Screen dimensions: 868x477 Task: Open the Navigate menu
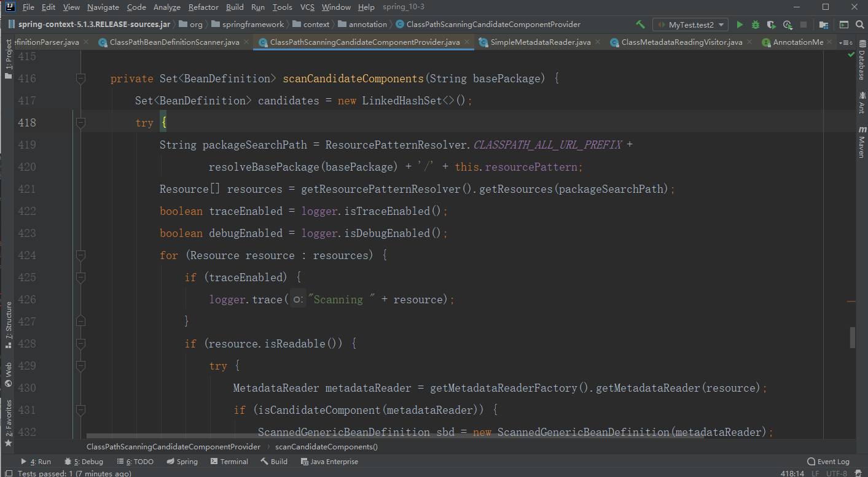(103, 7)
